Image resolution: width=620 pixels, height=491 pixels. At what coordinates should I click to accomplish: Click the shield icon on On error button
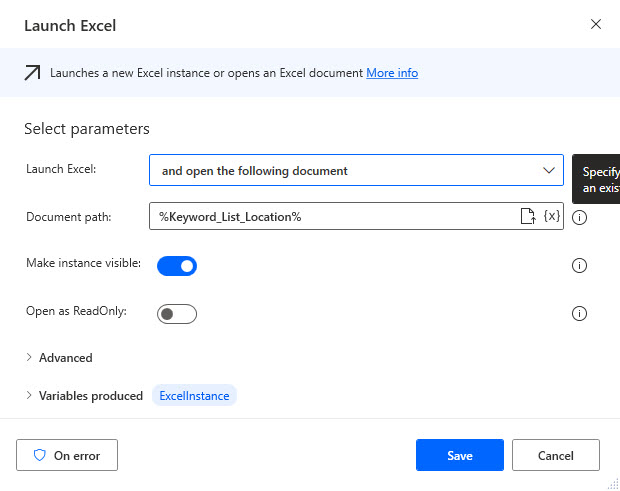(x=40, y=455)
